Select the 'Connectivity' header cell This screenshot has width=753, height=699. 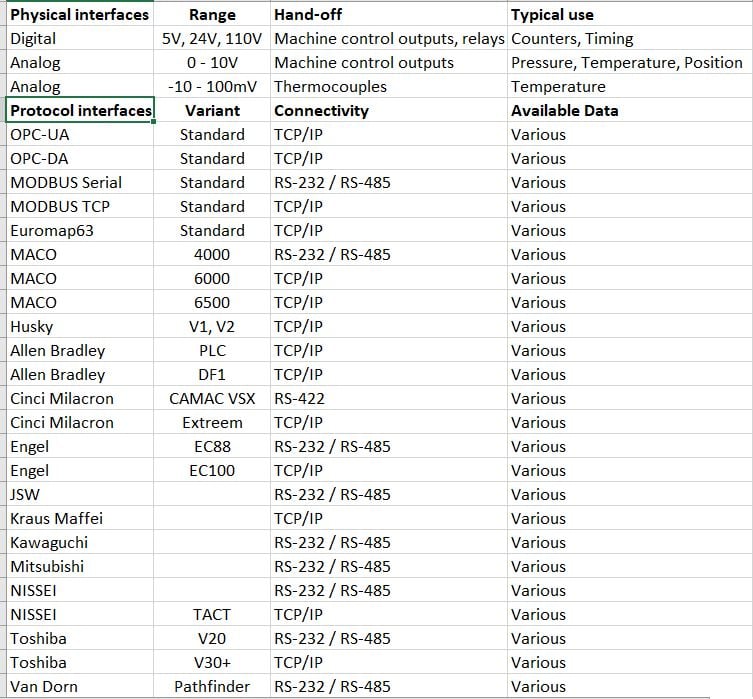coord(389,110)
